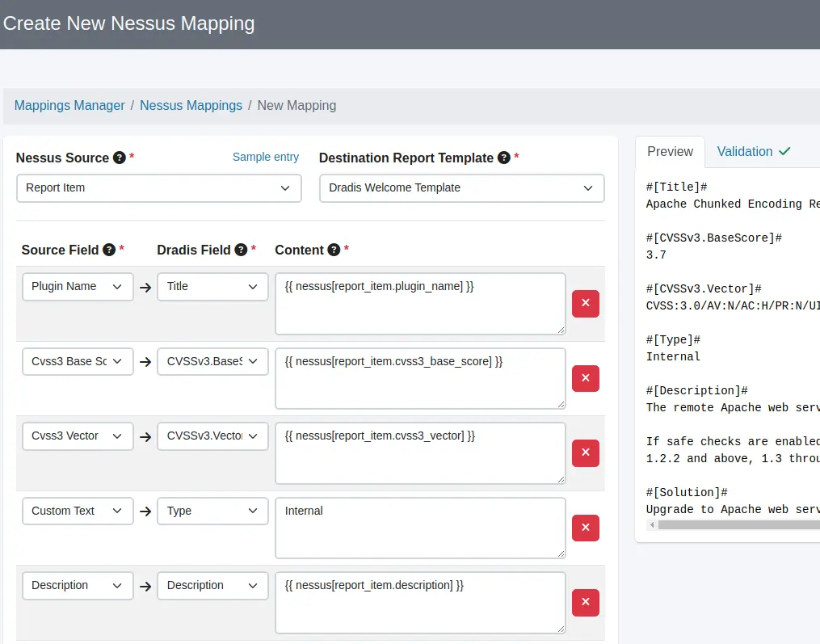Screen dimensions: 820x644
Task: Click the help icon next to Dradis Field
Action: (x=241, y=250)
